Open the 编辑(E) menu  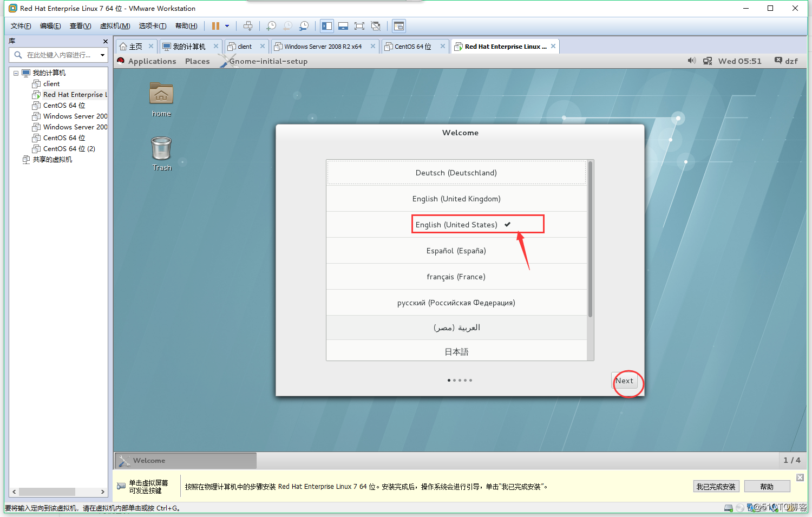tap(50, 26)
